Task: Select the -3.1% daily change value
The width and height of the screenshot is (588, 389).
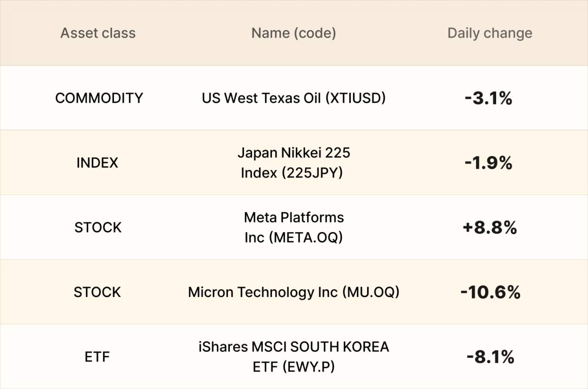Action: coord(488,98)
